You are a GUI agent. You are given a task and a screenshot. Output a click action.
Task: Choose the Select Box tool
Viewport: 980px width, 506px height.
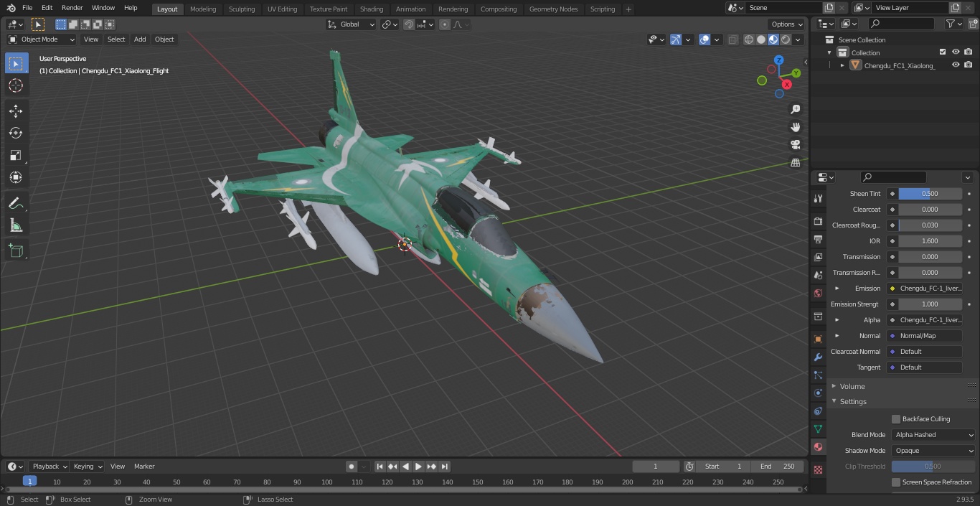pyautogui.click(x=16, y=63)
